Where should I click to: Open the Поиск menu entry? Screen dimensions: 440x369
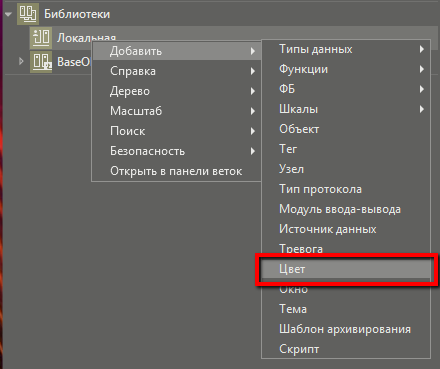click(x=177, y=131)
